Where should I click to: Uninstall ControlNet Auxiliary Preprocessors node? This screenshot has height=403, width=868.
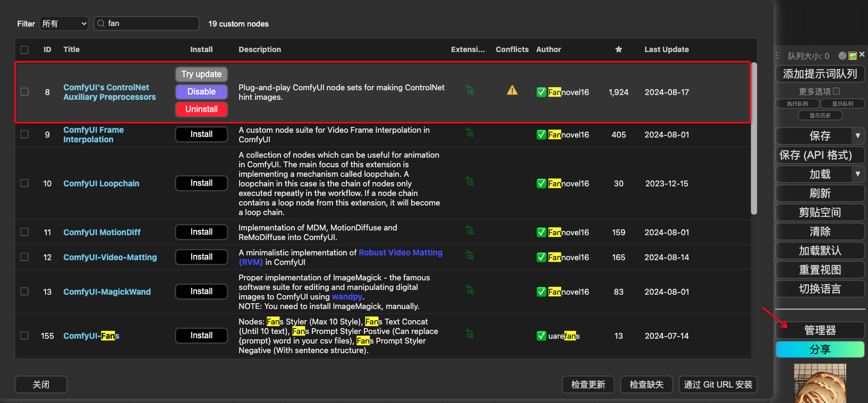pyautogui.click(x=201, y=109)
